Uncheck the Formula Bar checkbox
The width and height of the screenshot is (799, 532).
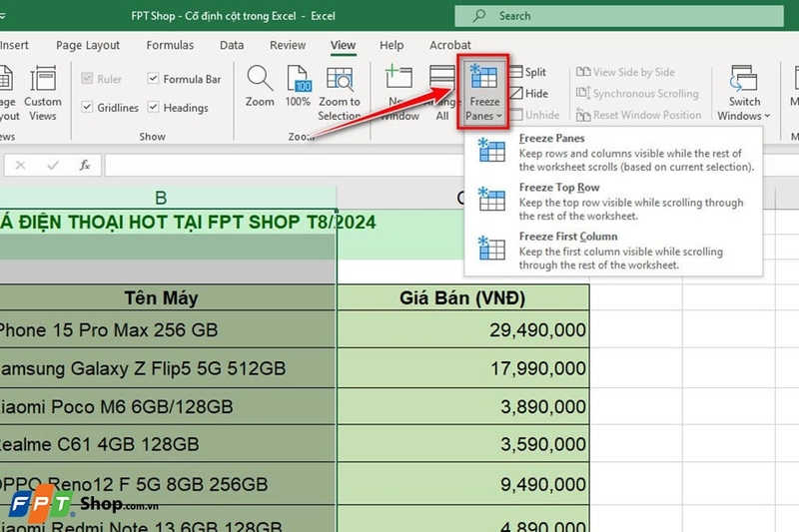click(153, 78)
